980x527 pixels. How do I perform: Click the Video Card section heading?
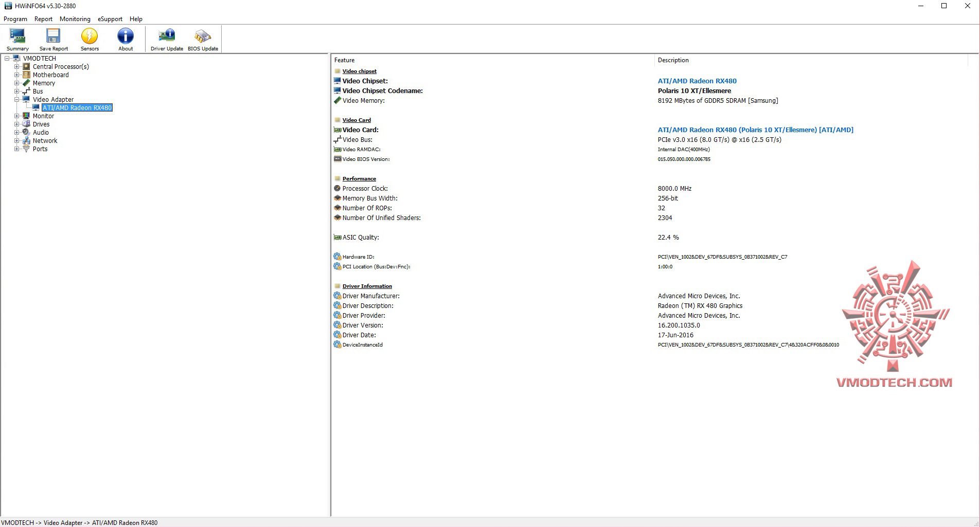(357, 120)
